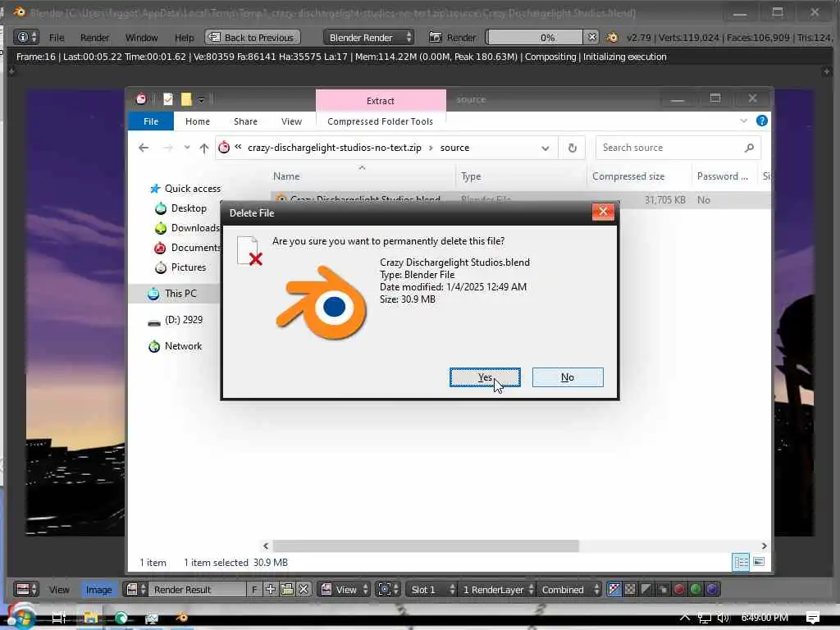Close the Delete File dialog
The image size is (840, 630).
(603, 212)
